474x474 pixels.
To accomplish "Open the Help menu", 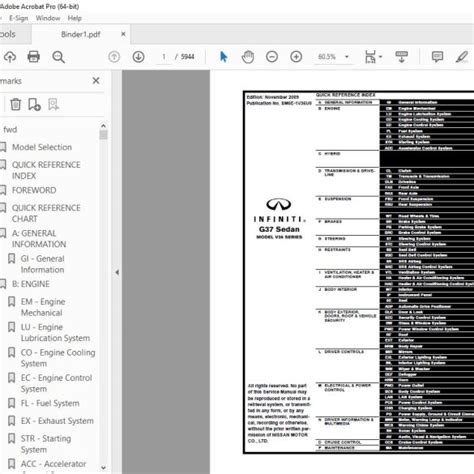I will coord(75,18).
